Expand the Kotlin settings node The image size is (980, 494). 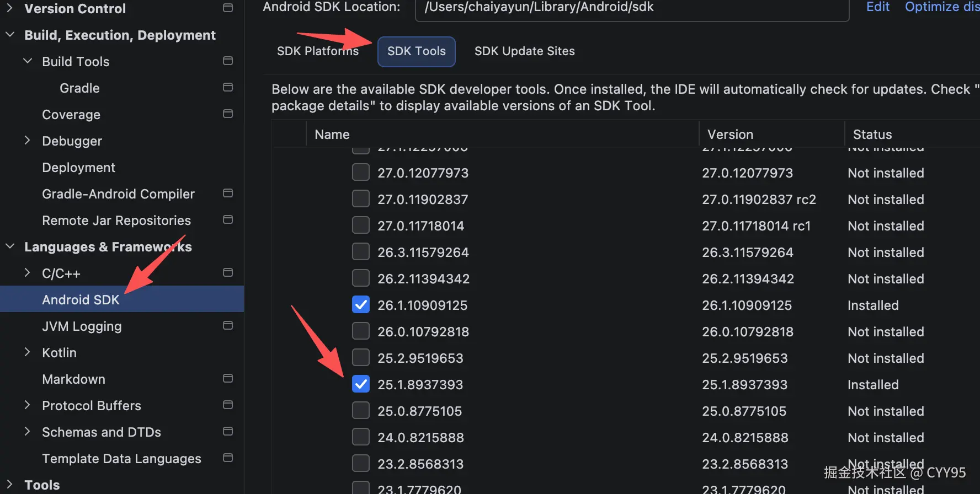click(27, 352)
